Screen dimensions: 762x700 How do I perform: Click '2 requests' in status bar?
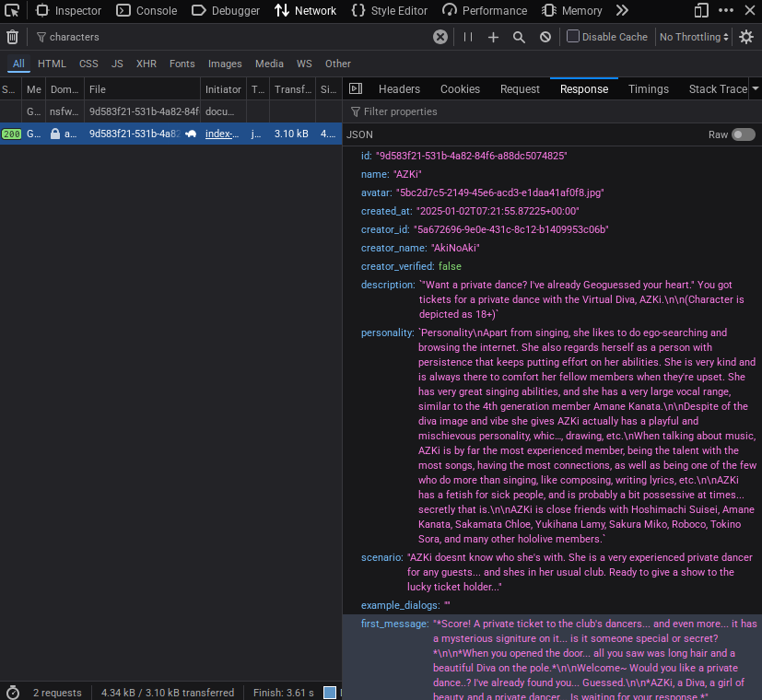coord(57,693)
